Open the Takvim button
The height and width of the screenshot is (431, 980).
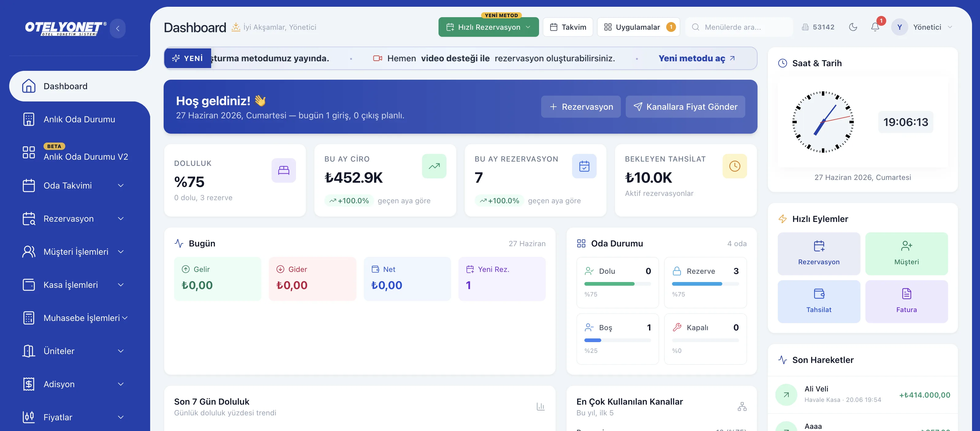click(x=568, y=27)
